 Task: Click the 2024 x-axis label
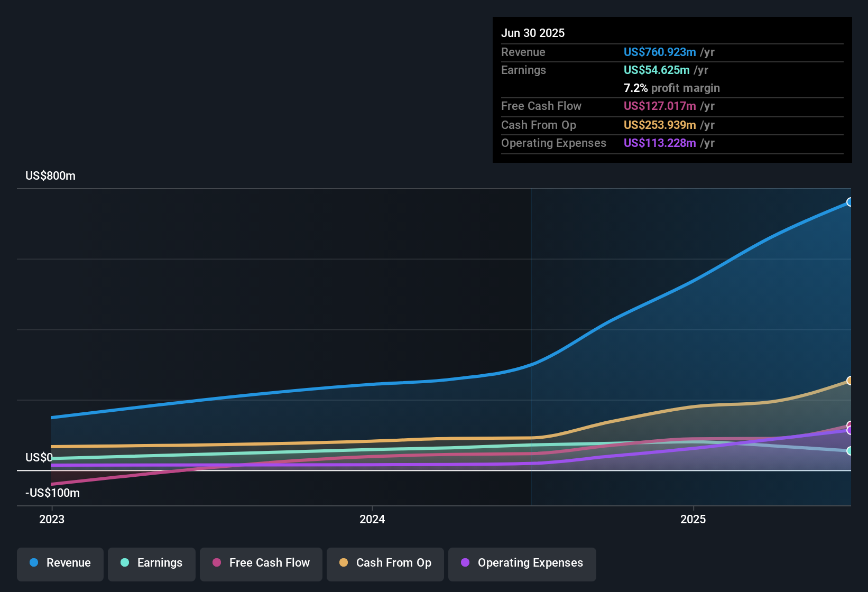coord(372,519)
